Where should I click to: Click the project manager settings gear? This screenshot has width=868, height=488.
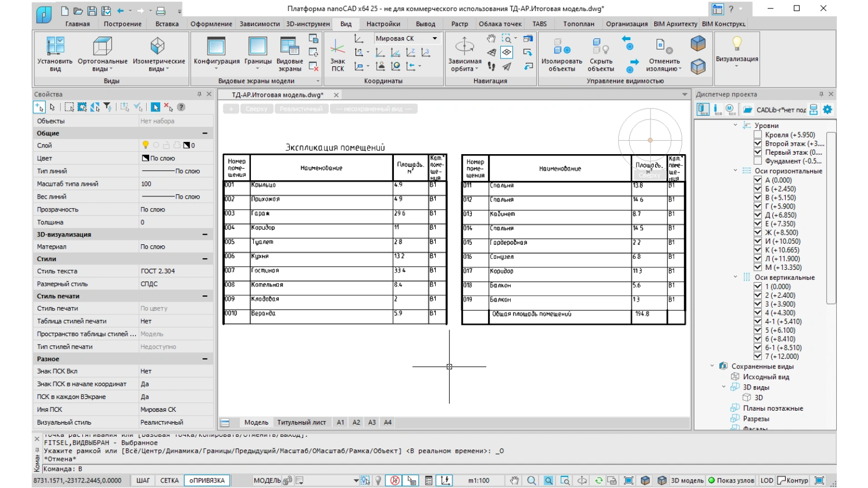pos(827,110)
